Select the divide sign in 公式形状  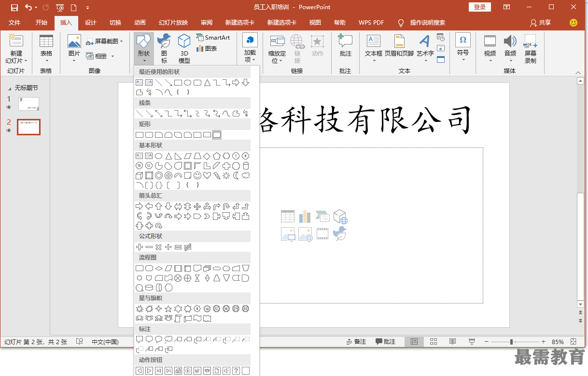pos(168,247)
